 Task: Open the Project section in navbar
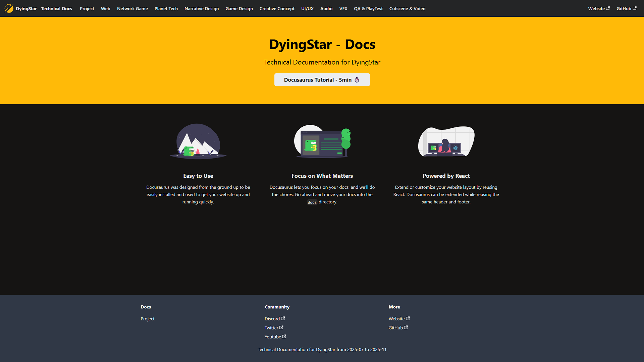[x=87, y=8]
